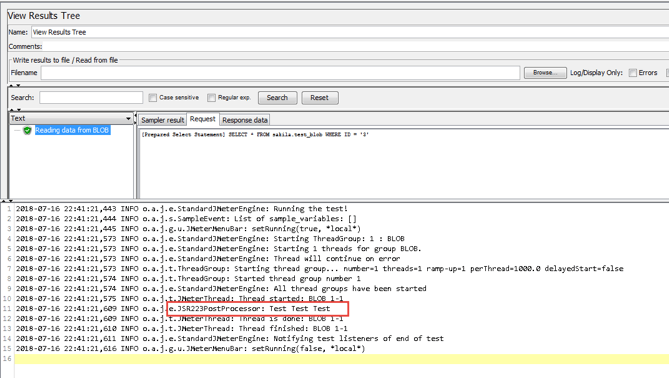This screenshot has height=378, width=669.
Task: Click log line 'JSR223PostProcessor: Test Test Test'
Action: 173,308
